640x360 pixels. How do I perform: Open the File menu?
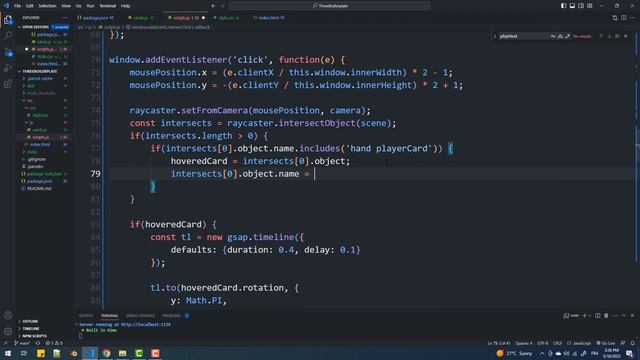coord(17,6)
